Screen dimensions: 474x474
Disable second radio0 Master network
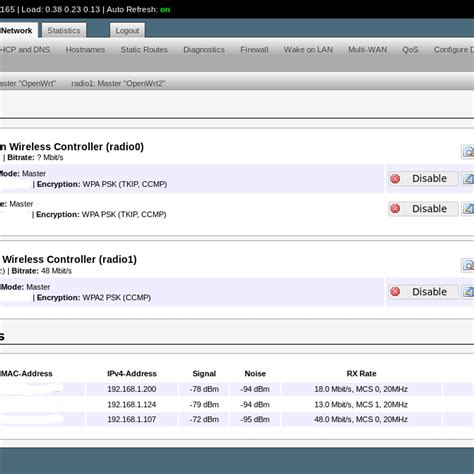(x=423, y=209)
